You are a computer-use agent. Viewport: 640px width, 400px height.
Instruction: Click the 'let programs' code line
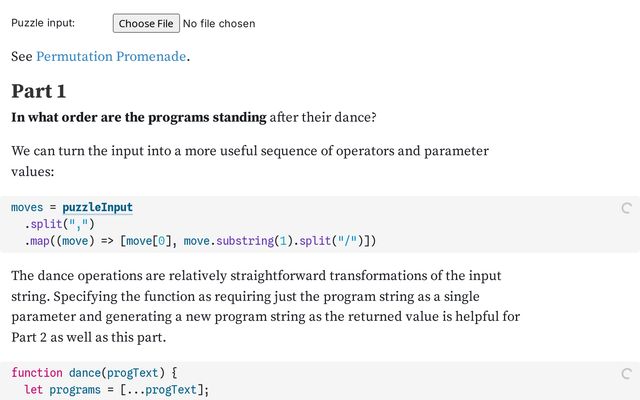116,389
